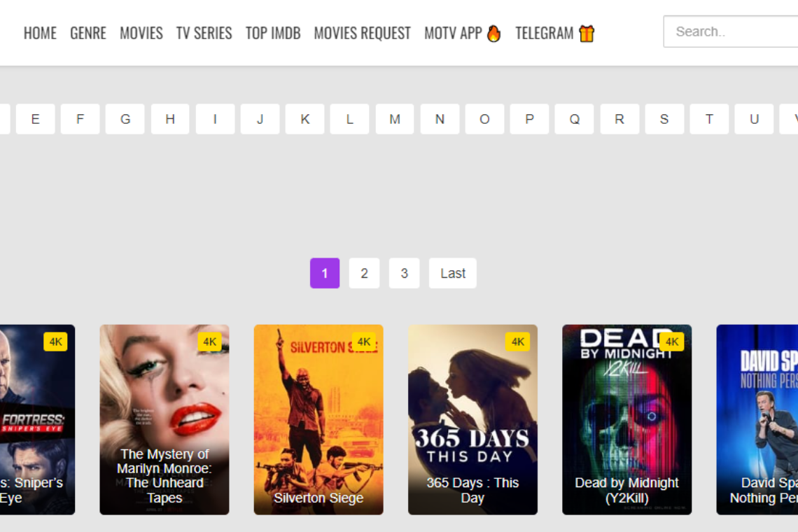
Task: Go to page 2 of results
Action: pyautogui.click(x=365, y=274)
